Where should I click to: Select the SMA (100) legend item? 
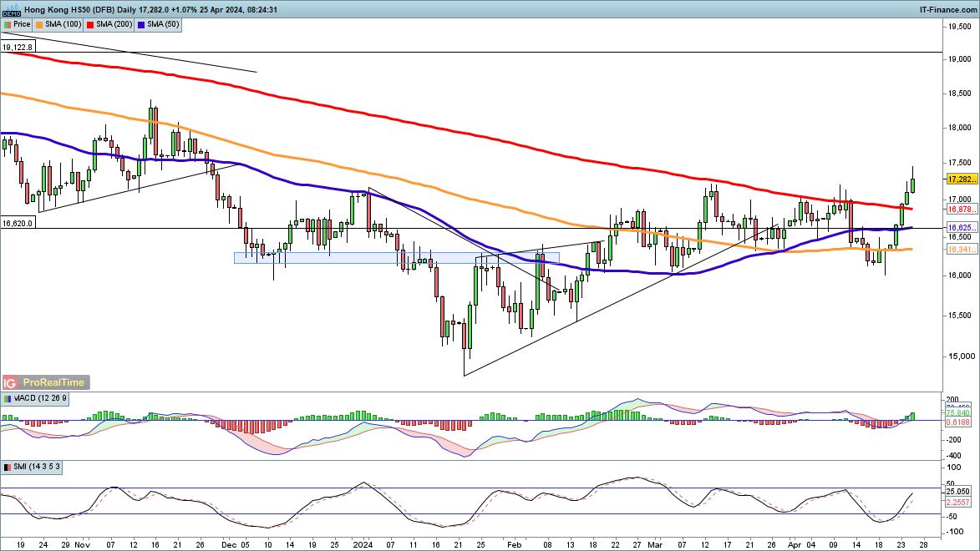pos(59,25)
